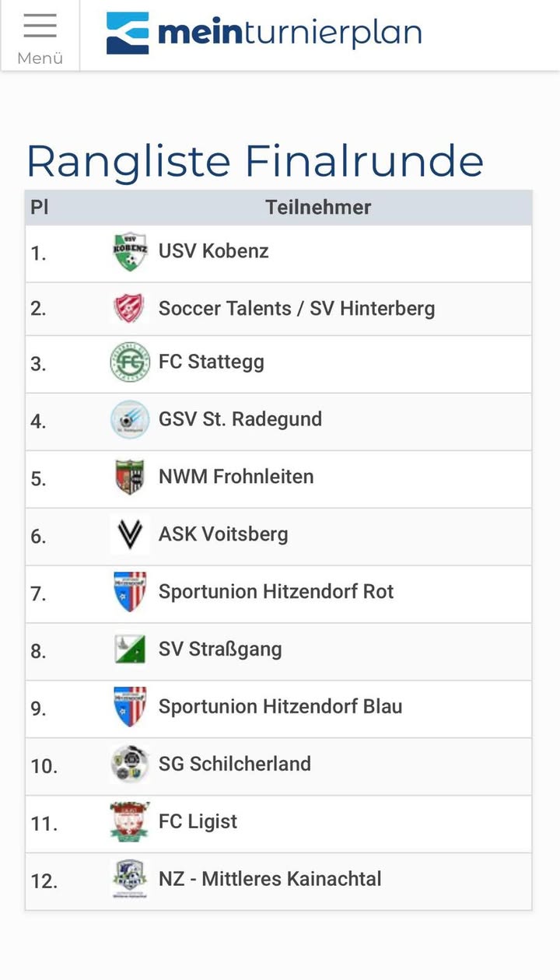Click the SG Schilcherland emblem

[x=130, y=764]
